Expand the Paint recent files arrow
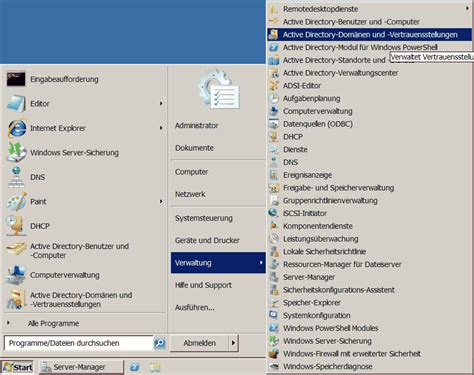Image resolution: width=474 pixels, height=375 pixels. pyautogui.click(x=161, y=201)
